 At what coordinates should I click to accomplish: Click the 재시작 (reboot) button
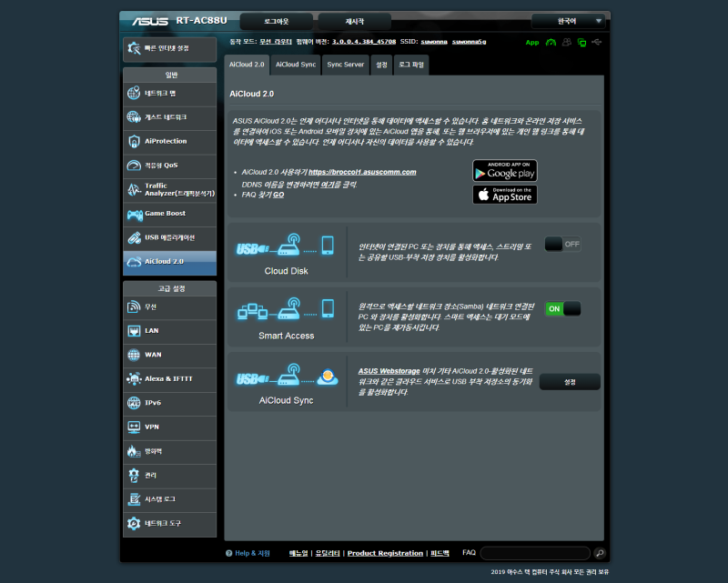point(355,21)
